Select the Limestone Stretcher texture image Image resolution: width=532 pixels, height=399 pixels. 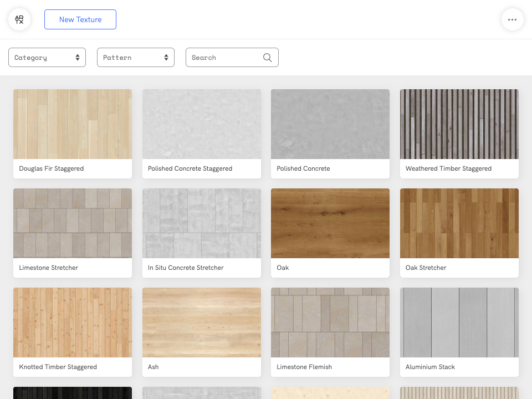pos(73,223)
